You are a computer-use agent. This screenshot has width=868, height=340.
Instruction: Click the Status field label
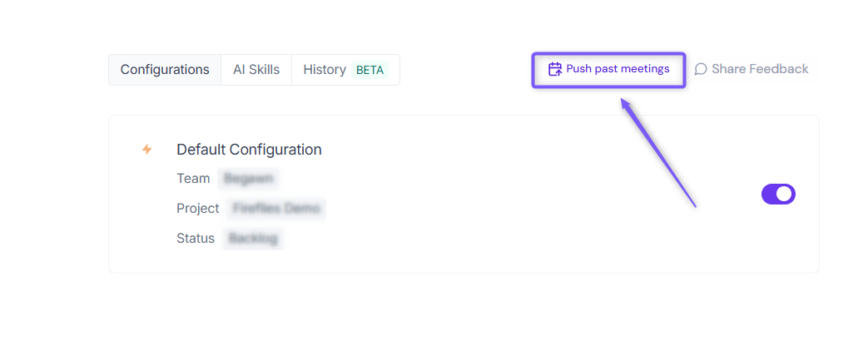(196, 239)
